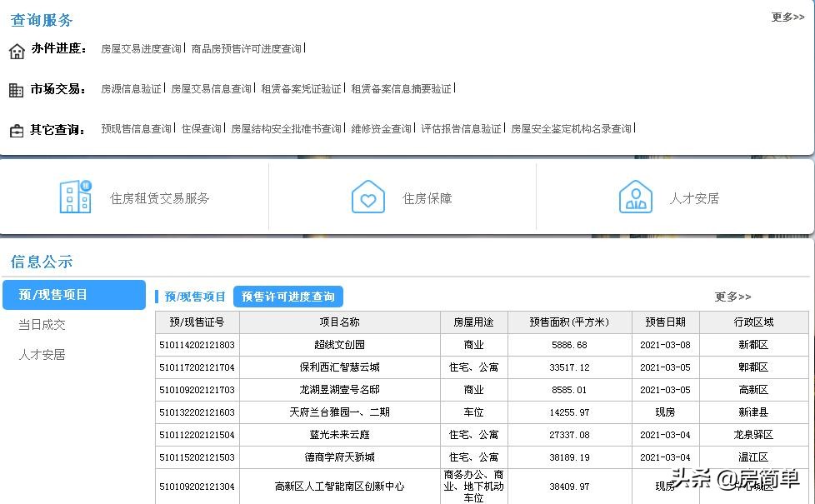Select the 住房租赁交易服务 building icon
This screenshot has width=815, height=504.
[x=75, y=197]
